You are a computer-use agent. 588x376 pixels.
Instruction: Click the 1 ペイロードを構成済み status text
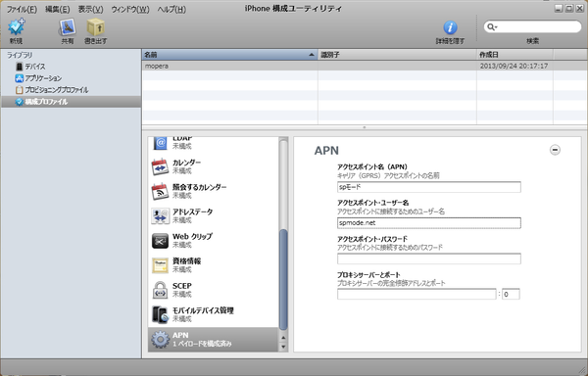[202, 344]
